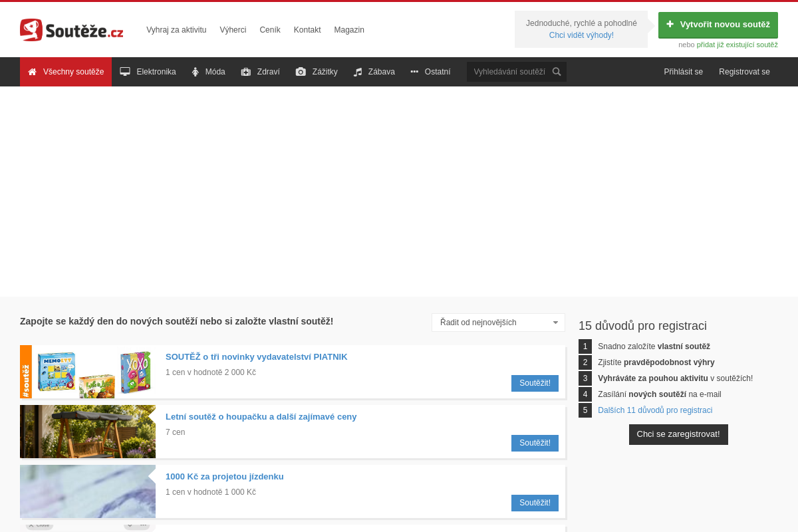Click the medical kit icon for Zdraví
Image resolution: width=798 pixels, height=532 pixels.
coord(246,72)
